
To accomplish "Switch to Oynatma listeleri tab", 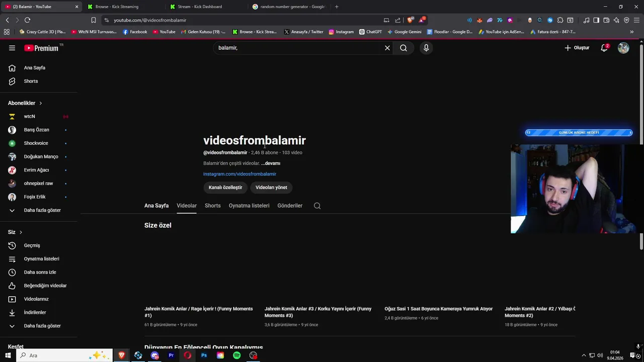I will coord(249,206).
